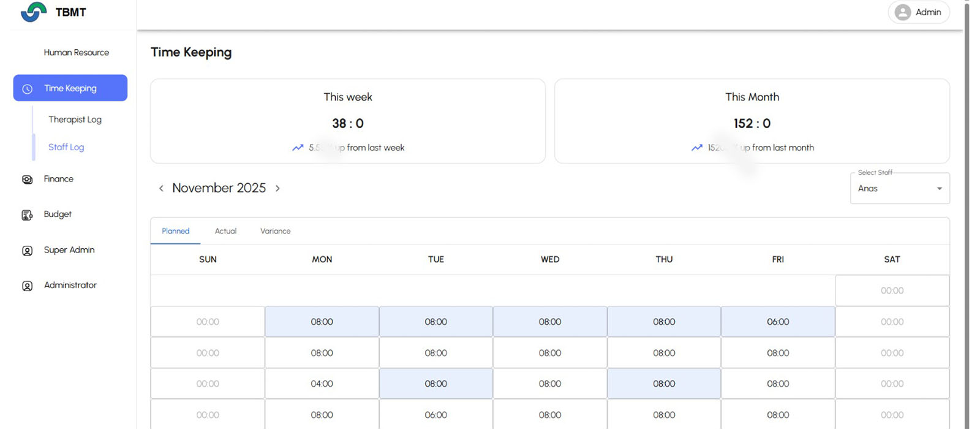Go to the previous month with left chevron
This screenshot has width=980, height=429.
click(161, 188)
